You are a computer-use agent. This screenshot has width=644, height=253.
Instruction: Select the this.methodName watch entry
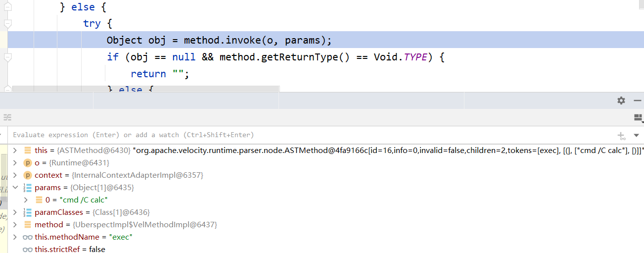(x=83, y=237)
